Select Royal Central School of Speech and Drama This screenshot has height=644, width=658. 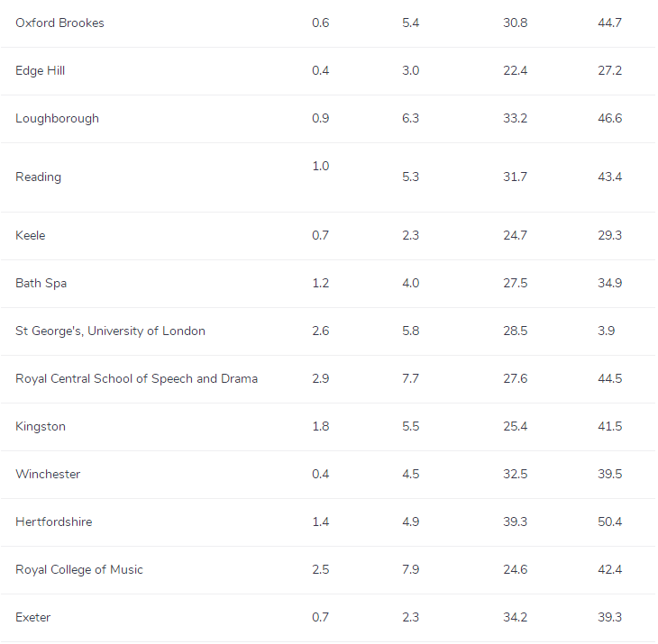coord(136,378)
